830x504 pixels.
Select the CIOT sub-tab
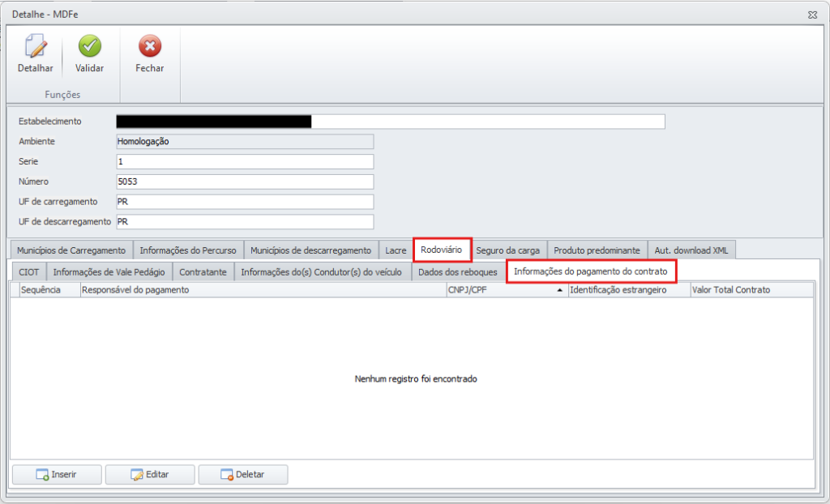pyautogui.click(x=28, y=272)
